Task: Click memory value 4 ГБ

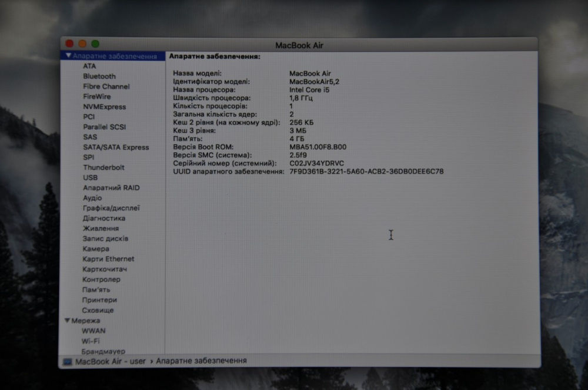Action: click(x=296, y=139)
